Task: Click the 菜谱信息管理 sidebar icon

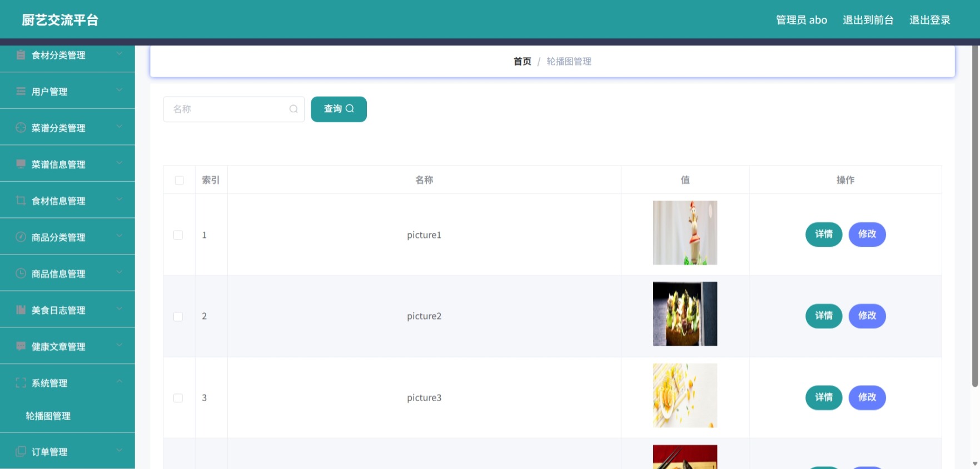Action: coord(21,164)
